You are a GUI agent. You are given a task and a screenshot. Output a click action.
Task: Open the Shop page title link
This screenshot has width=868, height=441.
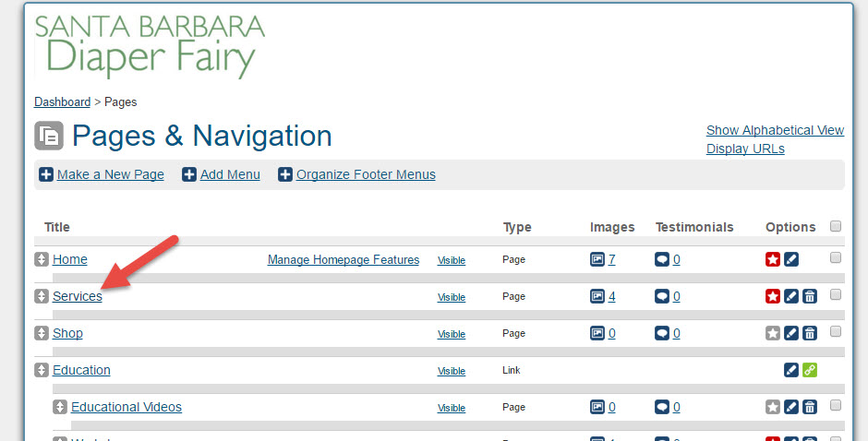67,333
